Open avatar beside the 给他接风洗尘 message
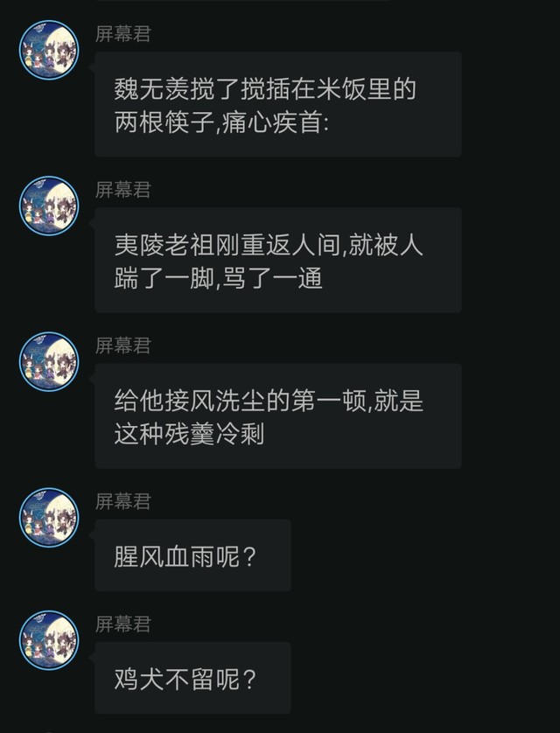The height and width of the screenshot is (733, 560). [49, 361]
